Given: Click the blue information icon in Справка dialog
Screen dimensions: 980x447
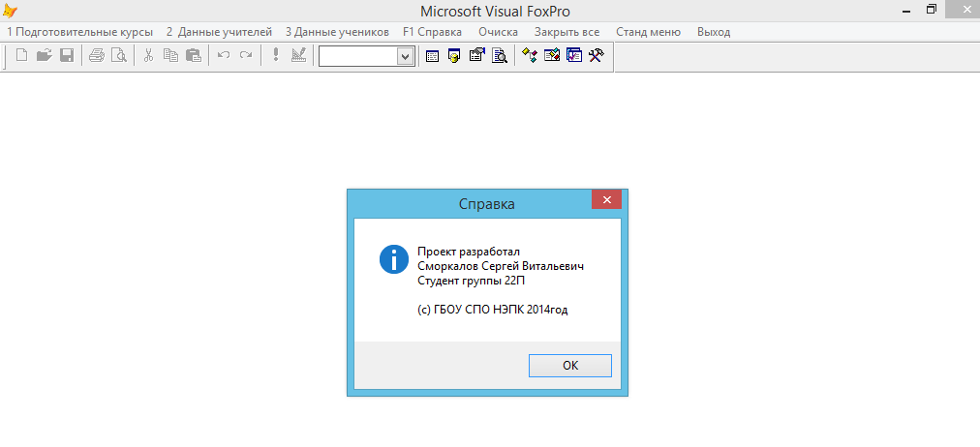Looking at the screenshot, I should pyautogui.click(x=394, y=258).
